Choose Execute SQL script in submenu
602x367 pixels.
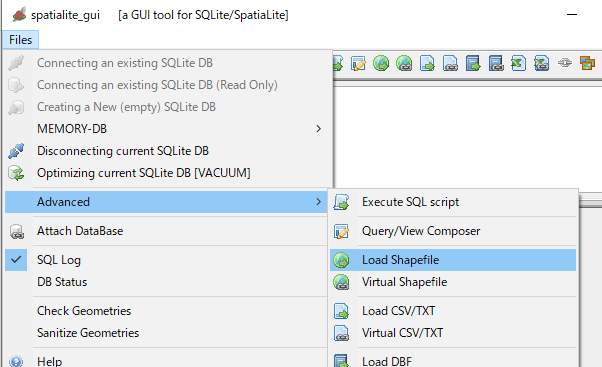click(x=453, y=202)
